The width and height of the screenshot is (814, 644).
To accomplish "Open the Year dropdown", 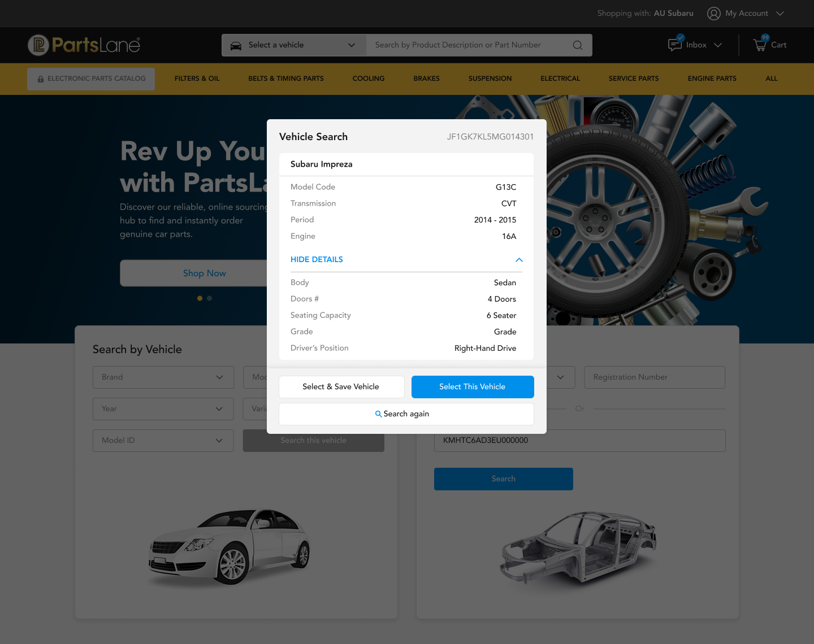I will (x=163, y=409).
